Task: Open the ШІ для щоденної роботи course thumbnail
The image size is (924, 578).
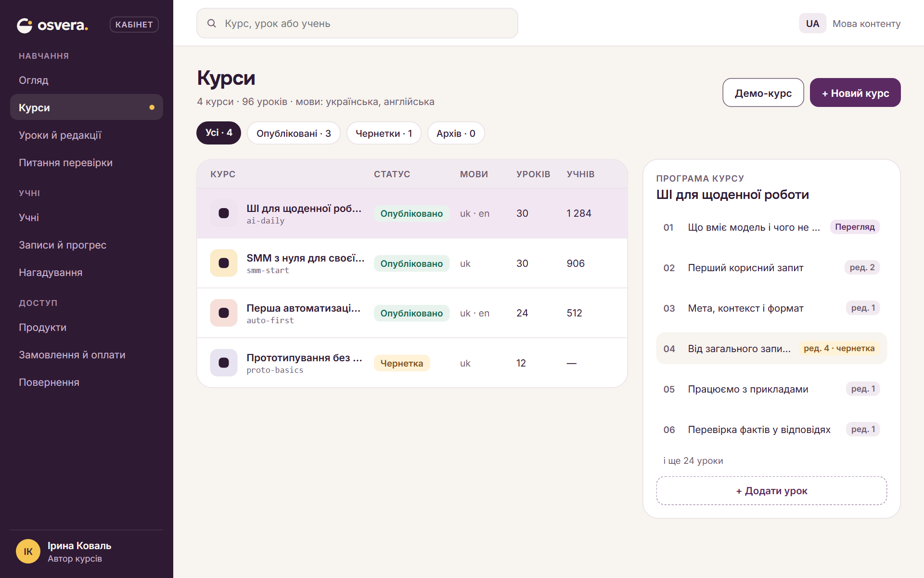Action: [x=224, y=213]
